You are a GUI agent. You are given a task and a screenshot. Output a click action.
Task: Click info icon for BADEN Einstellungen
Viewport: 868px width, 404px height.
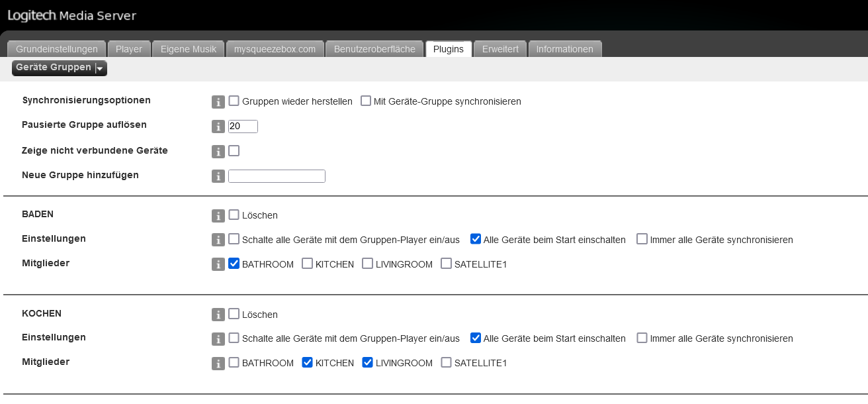click(x=218, y=240)
